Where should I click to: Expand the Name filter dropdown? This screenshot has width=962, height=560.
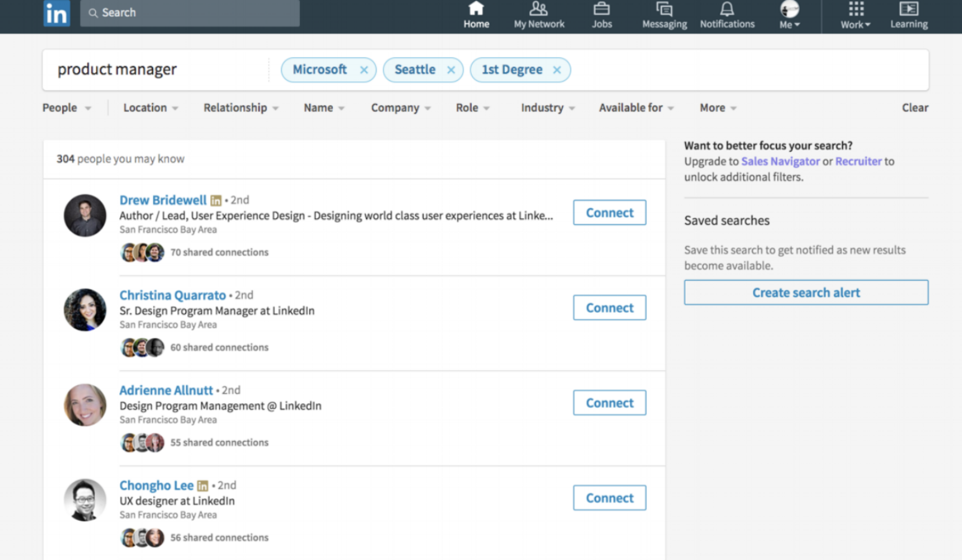[x=324, y=108]
